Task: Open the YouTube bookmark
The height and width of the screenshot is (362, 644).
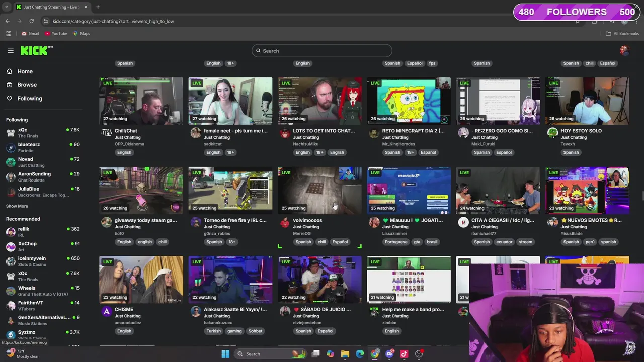Action: tap(56, 34)
